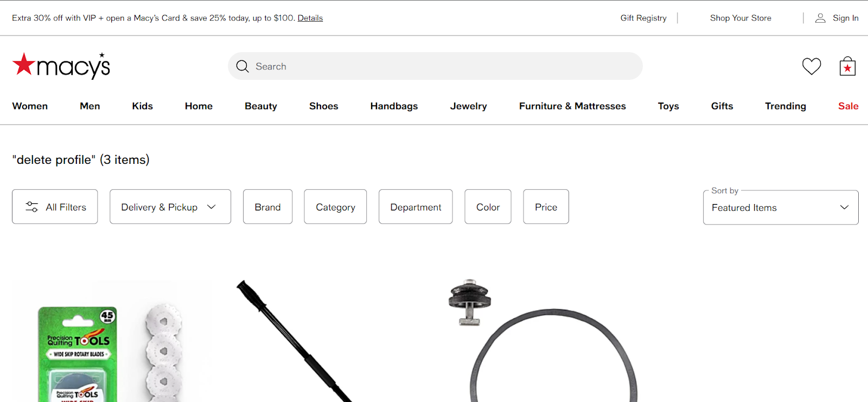Image resolution: width=868 pixels, height=402 pixels.
Task: Open the Women menu
Action: [x=30, y=106]
